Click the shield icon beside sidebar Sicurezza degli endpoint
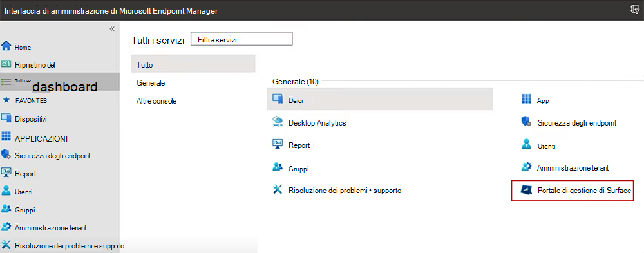Viewport: 644px width, 253px height. coord(6,155)
